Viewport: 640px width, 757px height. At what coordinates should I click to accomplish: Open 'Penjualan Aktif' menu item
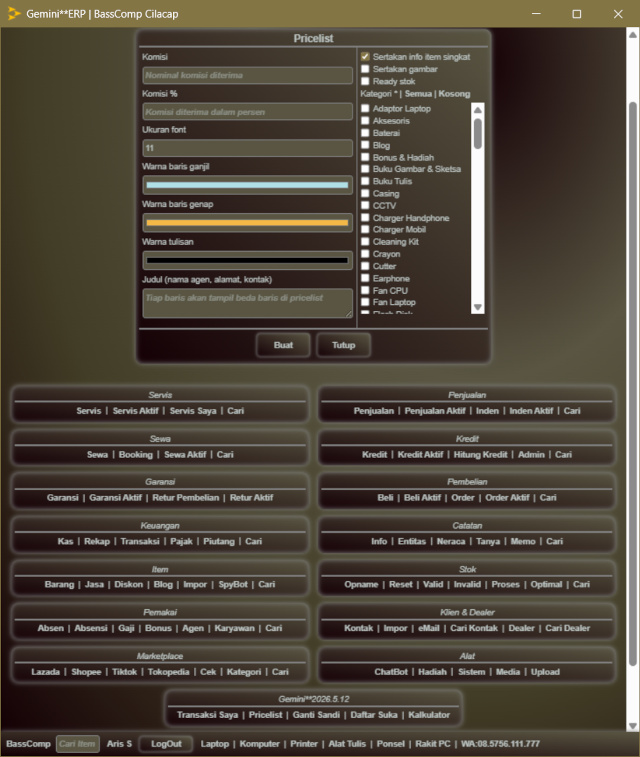pyautogui.click(x=435, y=411)
